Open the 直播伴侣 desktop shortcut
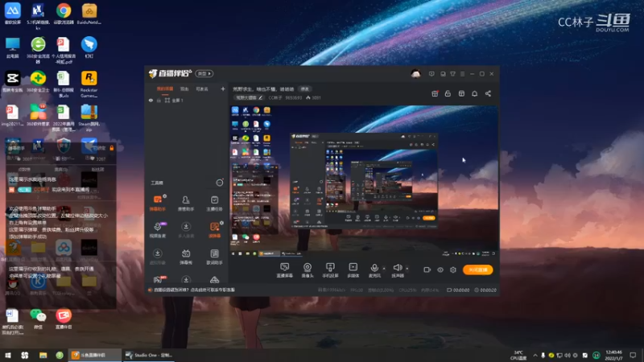This screenshot has width=644, height=362. pos(64,319)
